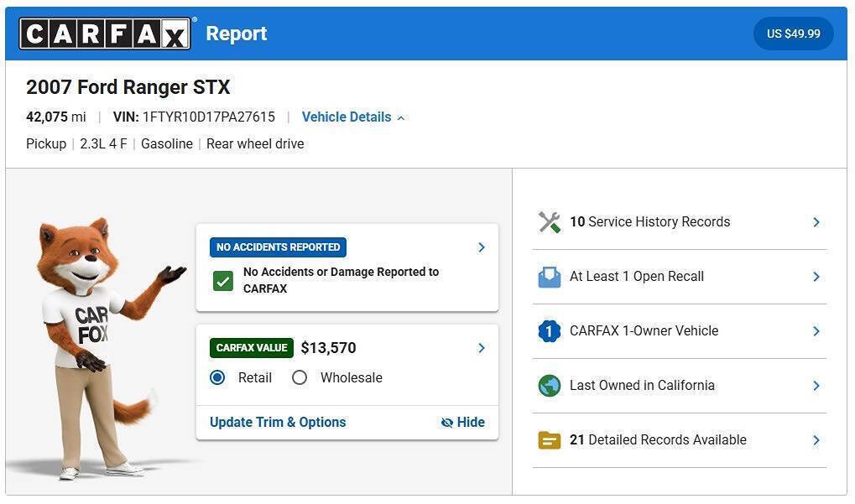The height and width of the screenshot is (504, 855).
Task: Click the globe Last Owned icon
Action: [549, 386]
